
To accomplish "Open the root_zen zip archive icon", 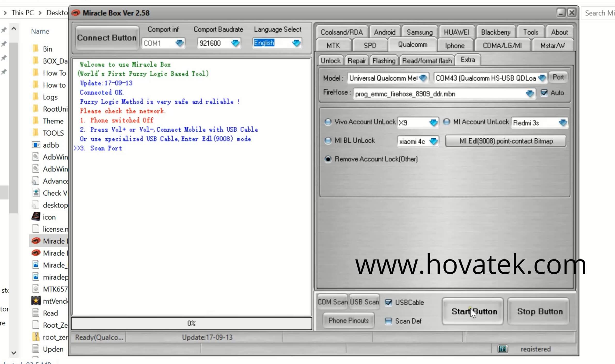I will (36, 337).
